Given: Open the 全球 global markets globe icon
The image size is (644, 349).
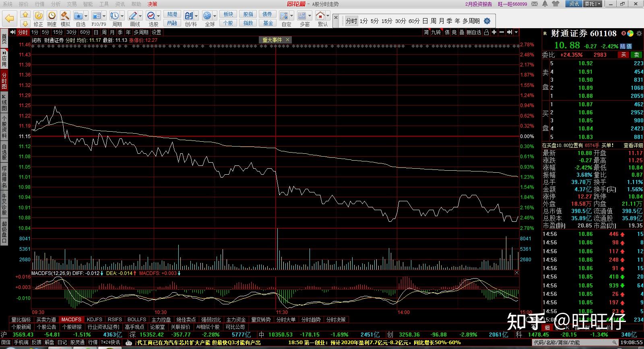Looking at the screenshot, I should (207, 16).
